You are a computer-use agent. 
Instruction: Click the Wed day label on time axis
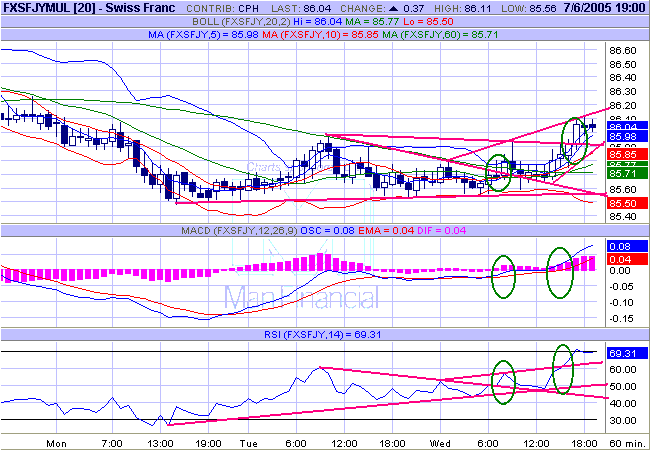click(x=440, y=444)
